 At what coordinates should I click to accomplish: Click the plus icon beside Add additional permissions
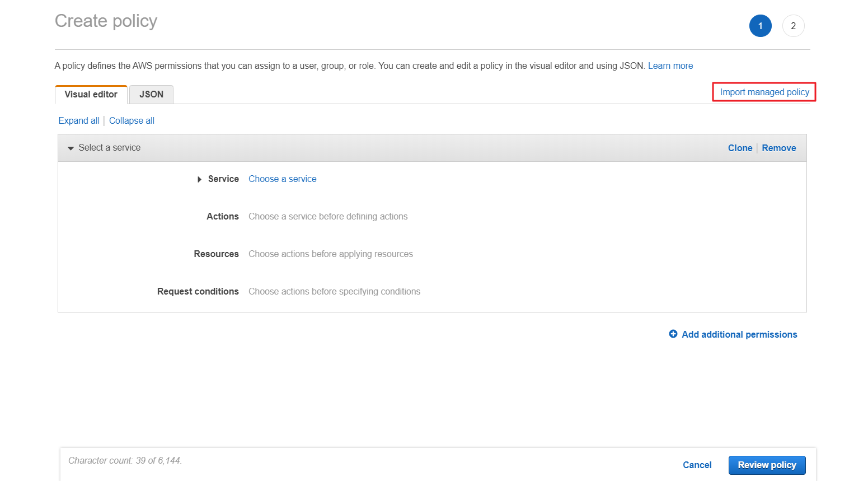coord(673,334)
